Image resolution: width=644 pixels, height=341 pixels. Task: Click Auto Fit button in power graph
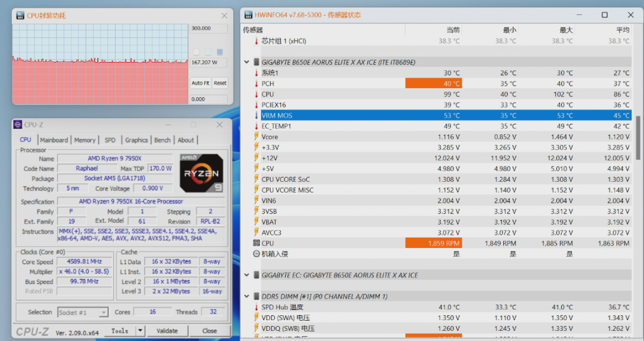(x=200, y=83)
